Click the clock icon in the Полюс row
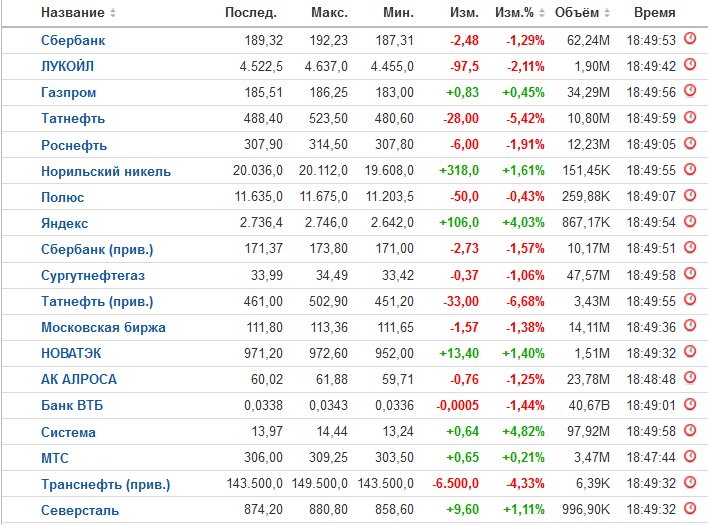 pyautogui.click(x=690, y=195)
